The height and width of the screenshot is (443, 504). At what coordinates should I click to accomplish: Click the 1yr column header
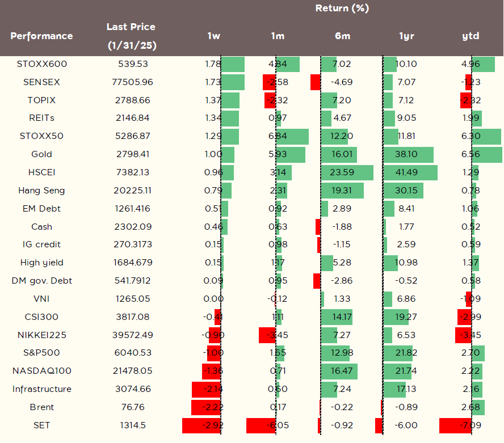point(406,36)
